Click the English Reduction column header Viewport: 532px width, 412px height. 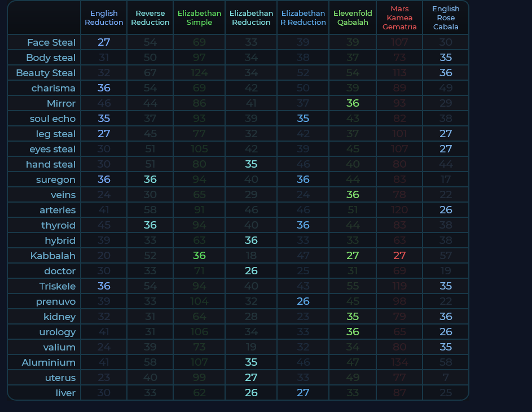[x=104, y=18]
